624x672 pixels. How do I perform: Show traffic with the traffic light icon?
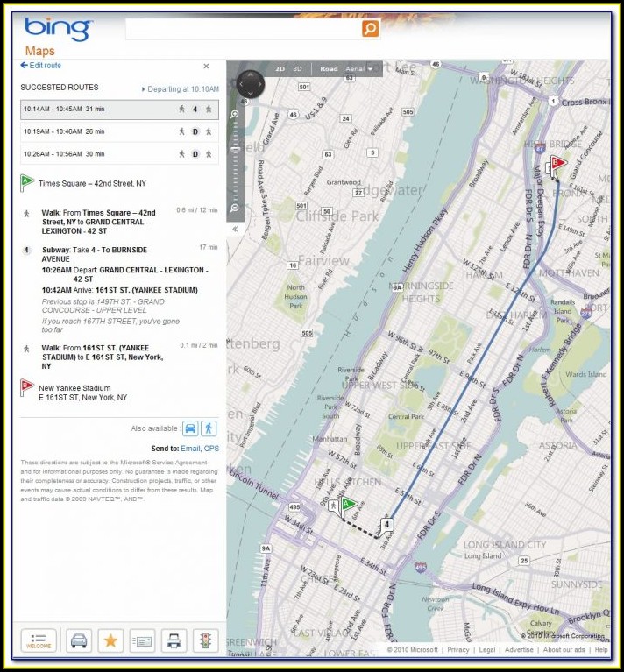tap(207, 640)
